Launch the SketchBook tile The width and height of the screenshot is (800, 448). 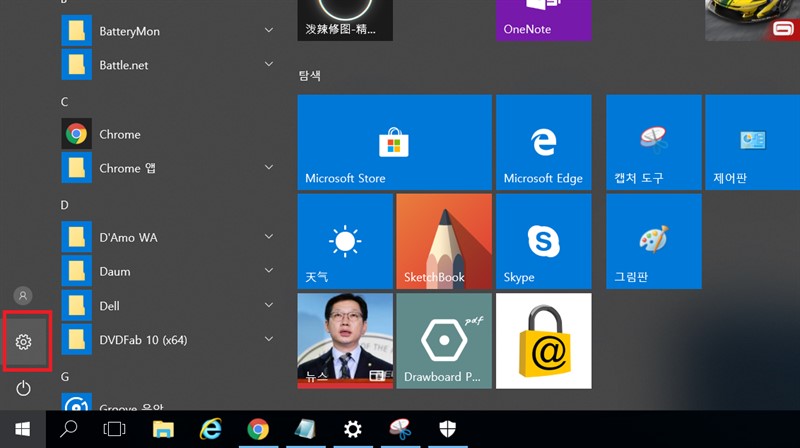444,241
